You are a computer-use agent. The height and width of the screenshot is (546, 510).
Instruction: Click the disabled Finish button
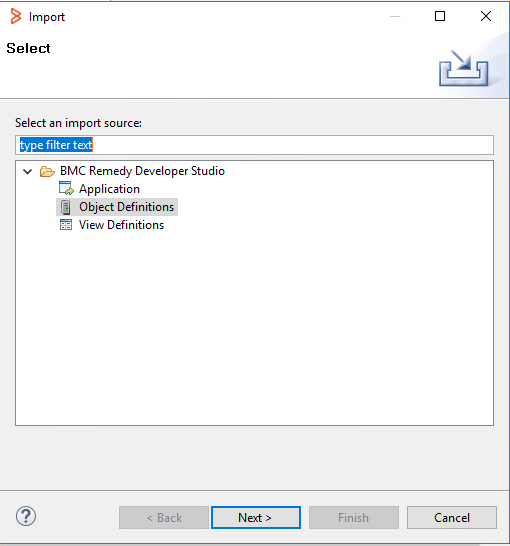coord(354,517)
